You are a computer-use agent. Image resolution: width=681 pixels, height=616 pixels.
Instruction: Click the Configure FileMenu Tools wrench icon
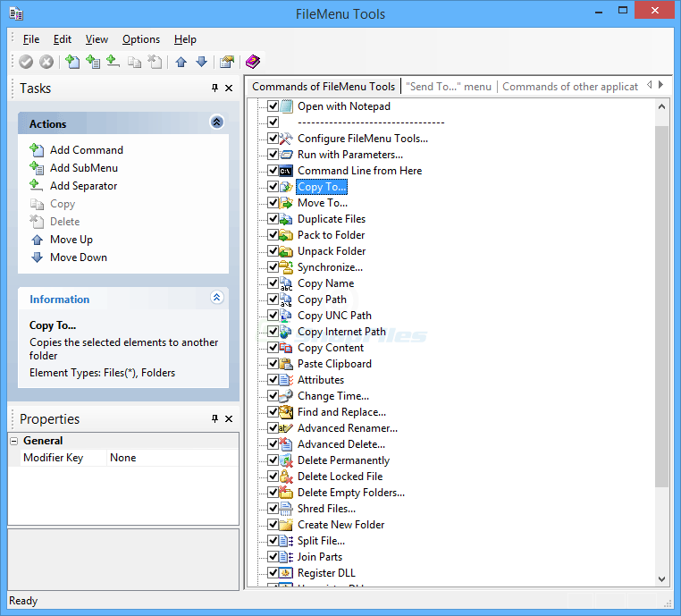point(286,139)
